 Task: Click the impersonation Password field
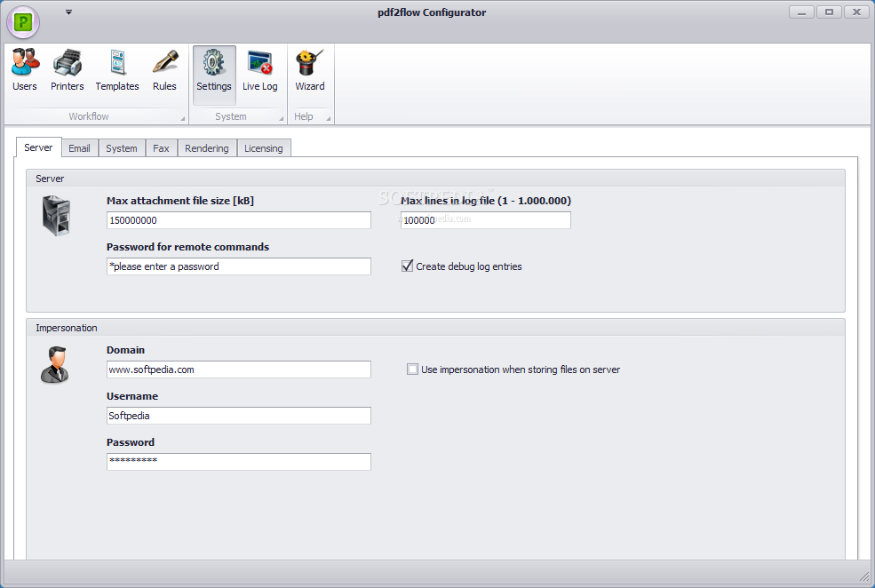coord(239,461)
